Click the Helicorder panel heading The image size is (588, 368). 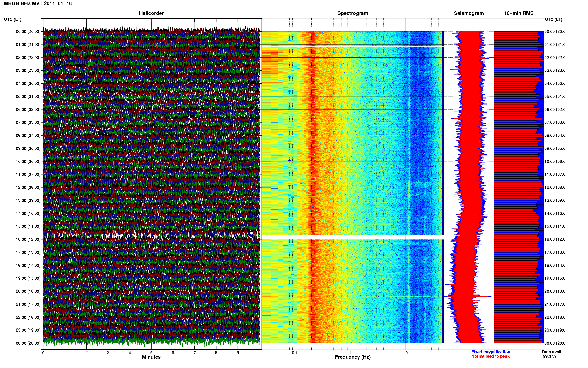coord(151,13)
